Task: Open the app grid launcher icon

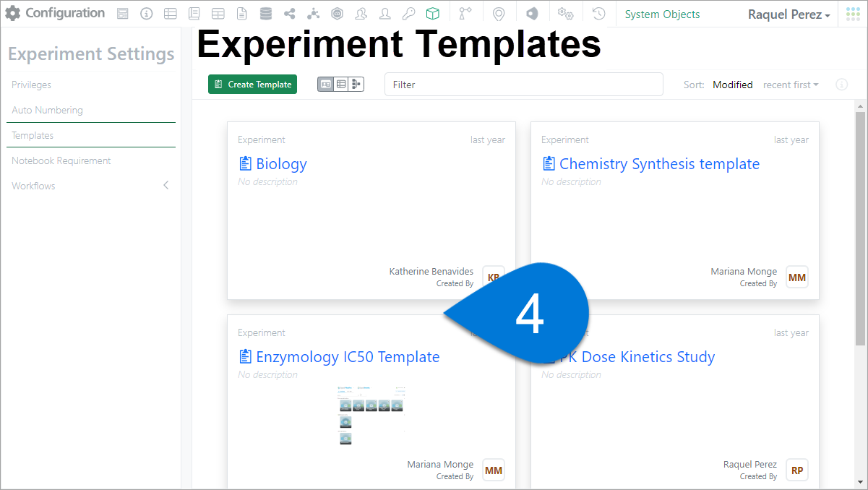Action: 853,14
